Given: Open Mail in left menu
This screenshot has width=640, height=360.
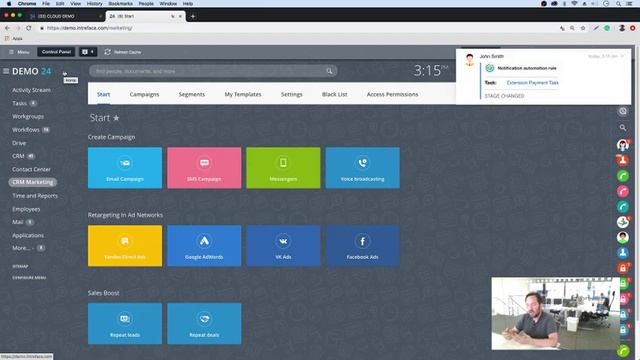Looking at the screenshot, I should click(18, 222).
